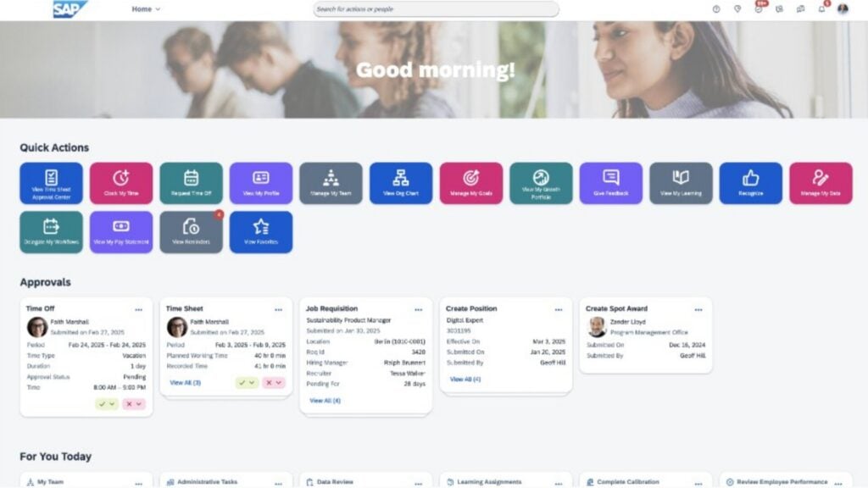This screenshot has height=488, width=868.
Task: Click Zander Lloyd's photo in Spot Award card
Action: [x=597, y=327]
